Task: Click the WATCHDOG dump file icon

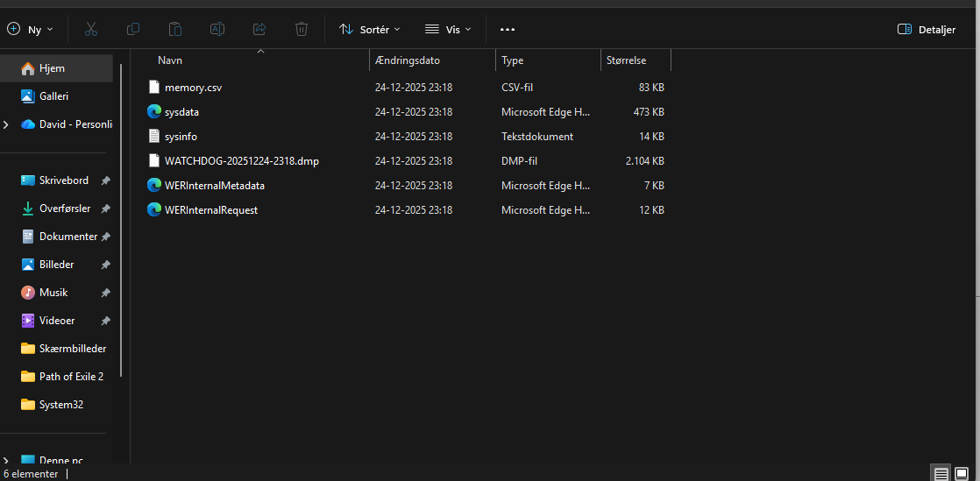Action: (154, 160)
